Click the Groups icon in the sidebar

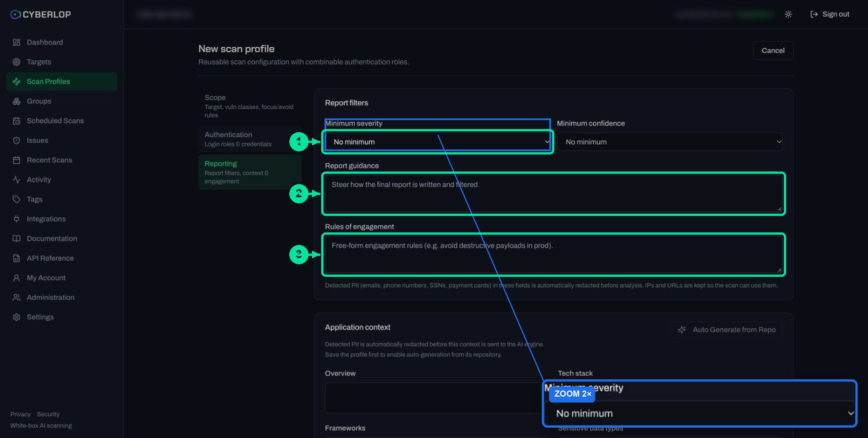pyautogui.click(x=16, y=101)
